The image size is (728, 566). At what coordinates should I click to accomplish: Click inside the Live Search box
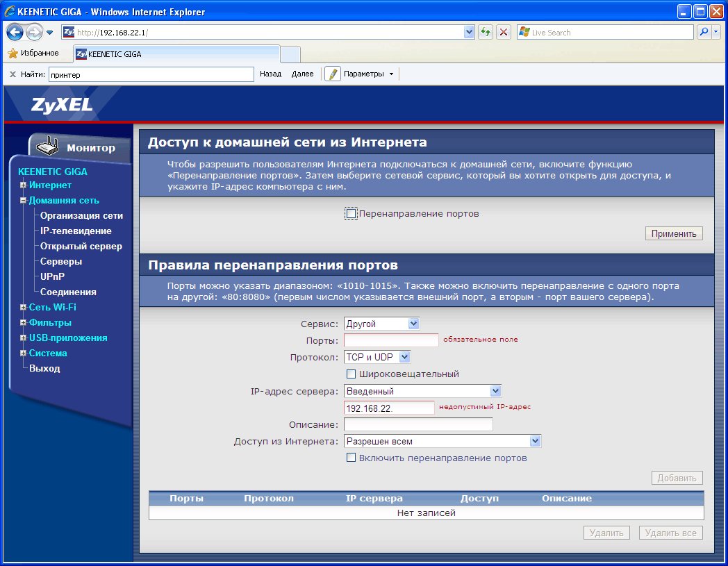[605, 32]
